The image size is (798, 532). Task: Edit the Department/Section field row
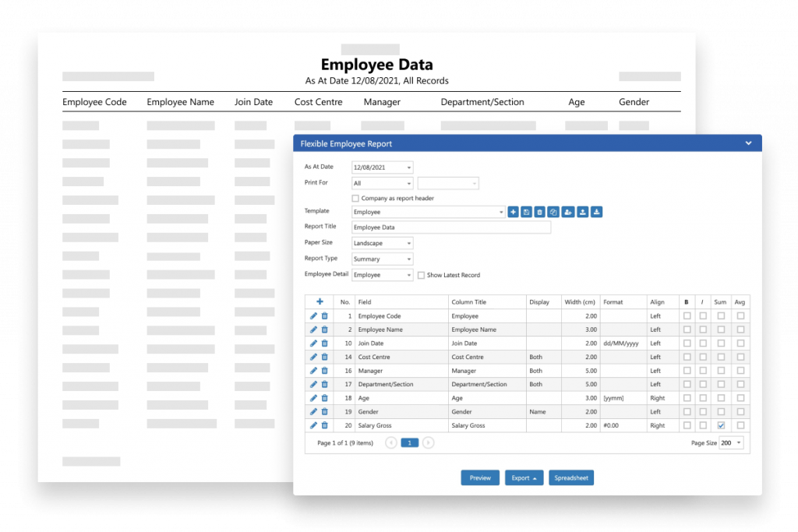tap(313, 385)
